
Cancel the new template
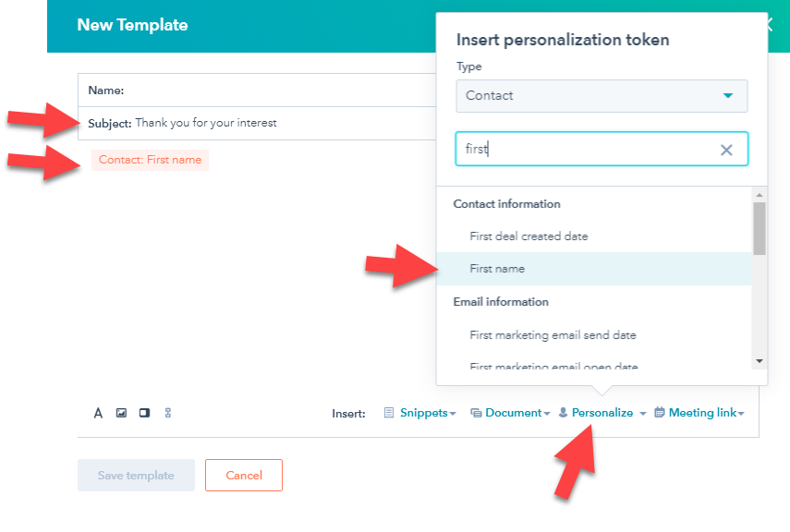pos(243,475)
